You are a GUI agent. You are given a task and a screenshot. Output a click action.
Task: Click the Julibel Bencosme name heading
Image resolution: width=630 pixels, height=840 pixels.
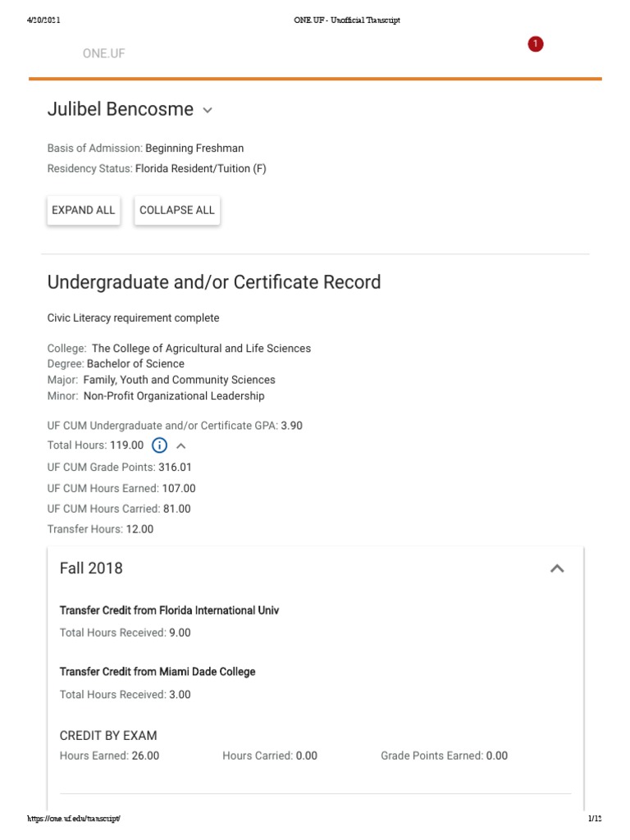tap(121, 109)
